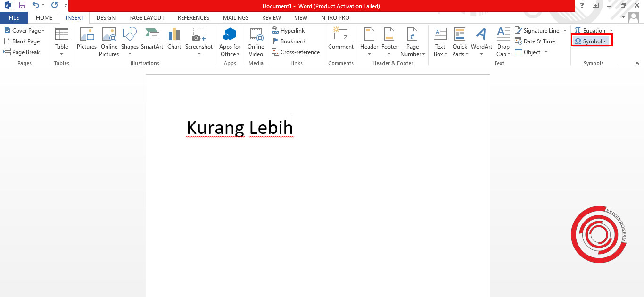
Task: Open the Footer options
Action: 389,41
